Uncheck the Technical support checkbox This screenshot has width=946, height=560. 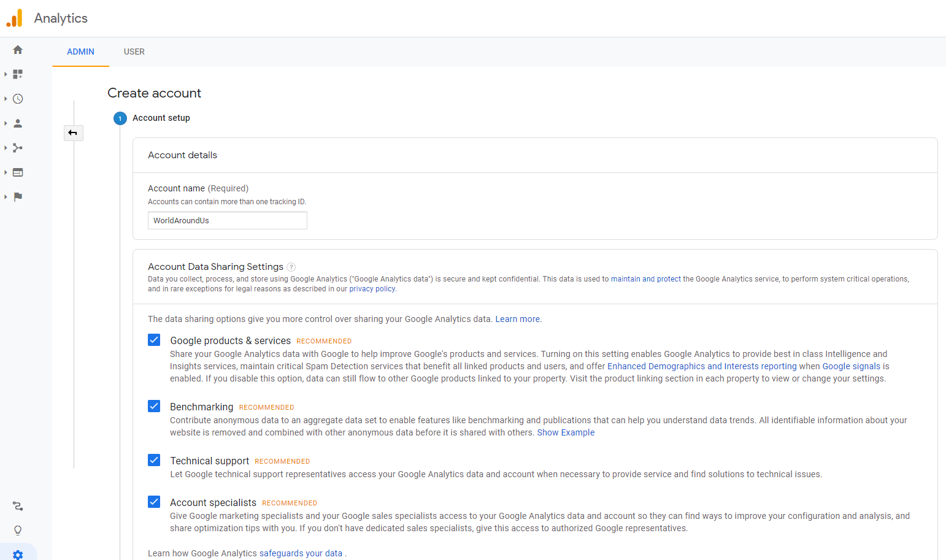click(x=154, y=460)
